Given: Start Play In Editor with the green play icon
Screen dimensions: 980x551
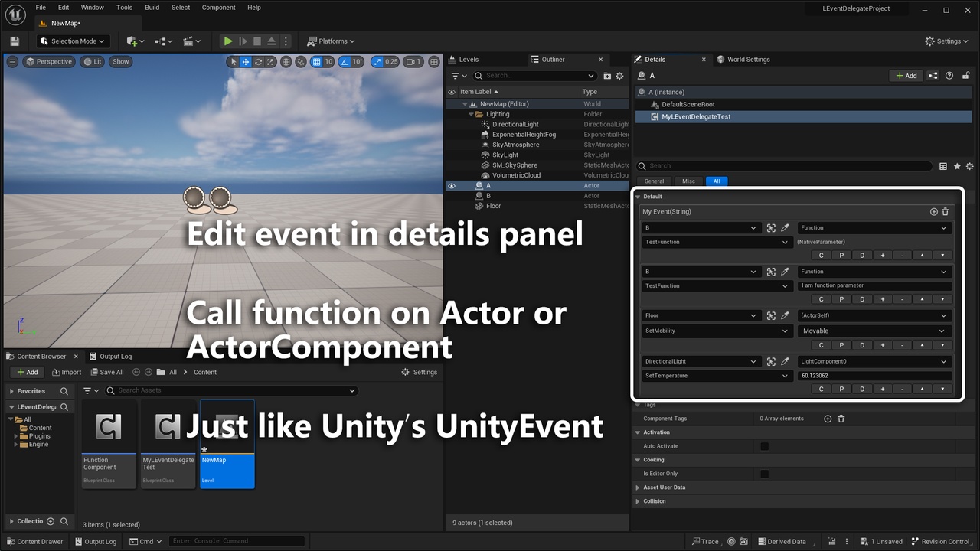Looking at the screenshot, I should coord(227,41).
